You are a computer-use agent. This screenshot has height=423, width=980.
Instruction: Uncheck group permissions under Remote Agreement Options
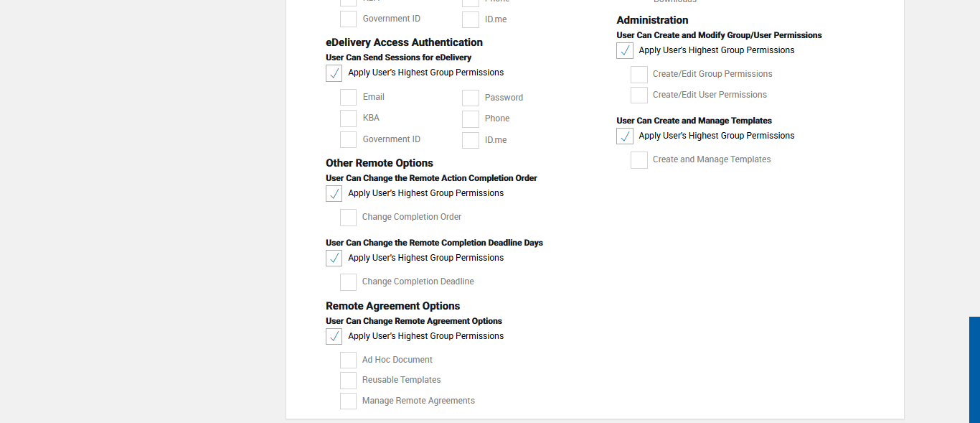[x=334, y=337]
